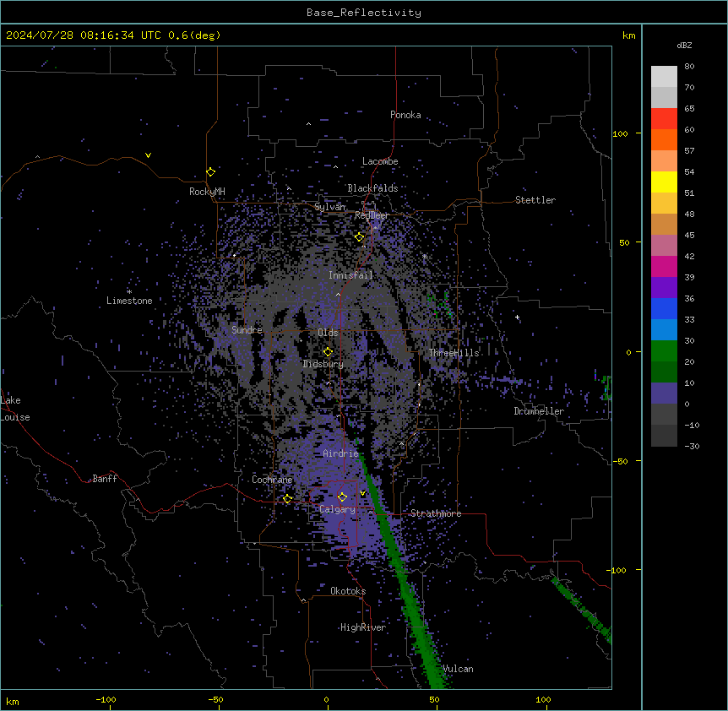
Task: Click the red swatch in the dBZ legend
Action: coord(664,118)
